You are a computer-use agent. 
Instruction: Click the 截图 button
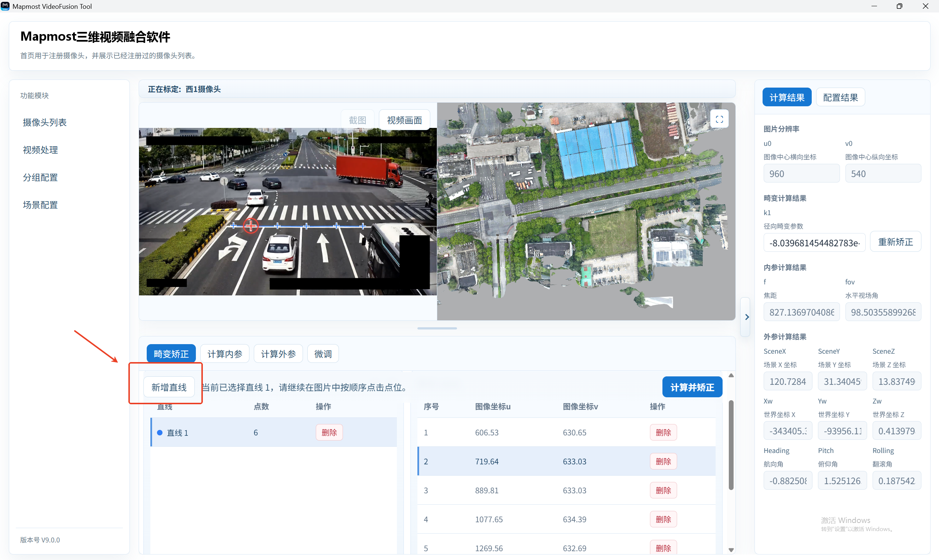pyautogui.click(x=357, y=120)
